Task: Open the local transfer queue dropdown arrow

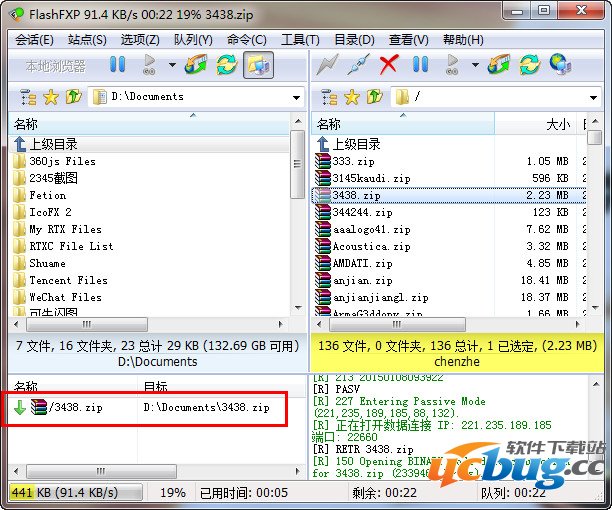Action: pyautogui.click(x=172, y=66)
